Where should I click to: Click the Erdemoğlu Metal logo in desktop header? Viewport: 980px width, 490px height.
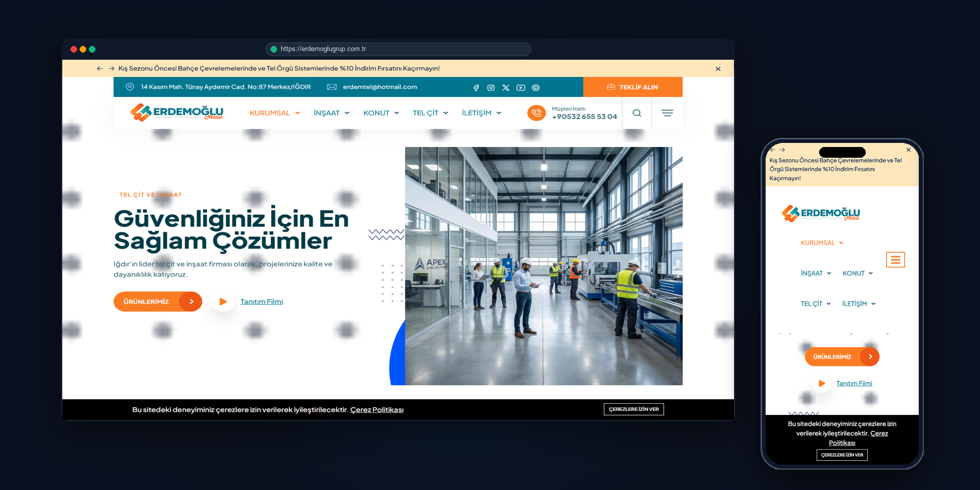[x=177, y=112]
